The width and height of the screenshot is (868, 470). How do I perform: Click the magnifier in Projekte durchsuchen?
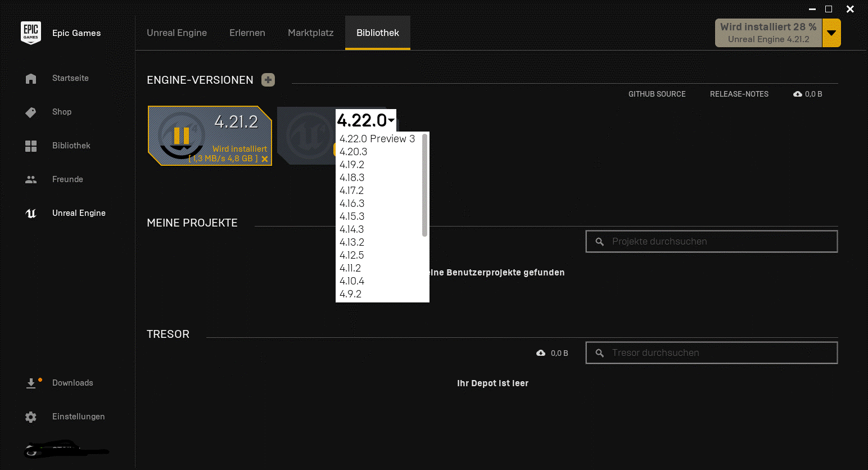600,242
